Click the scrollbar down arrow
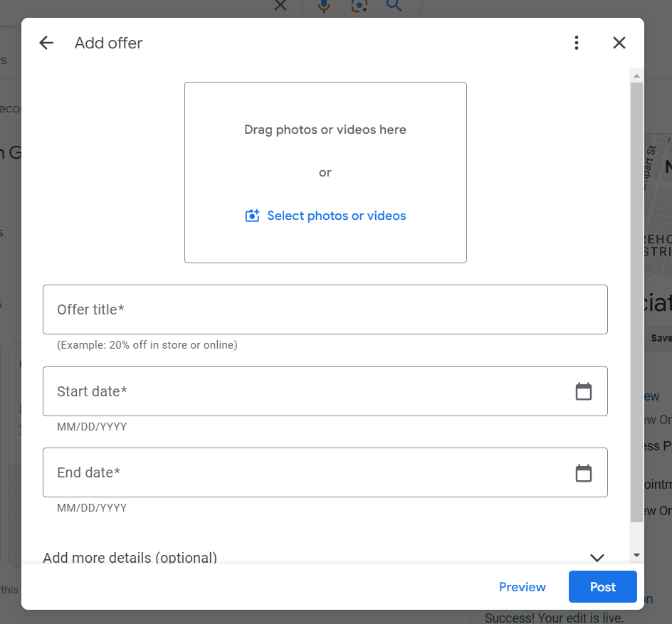Viewport: 672px width, 624px height. tap(636, 555)
